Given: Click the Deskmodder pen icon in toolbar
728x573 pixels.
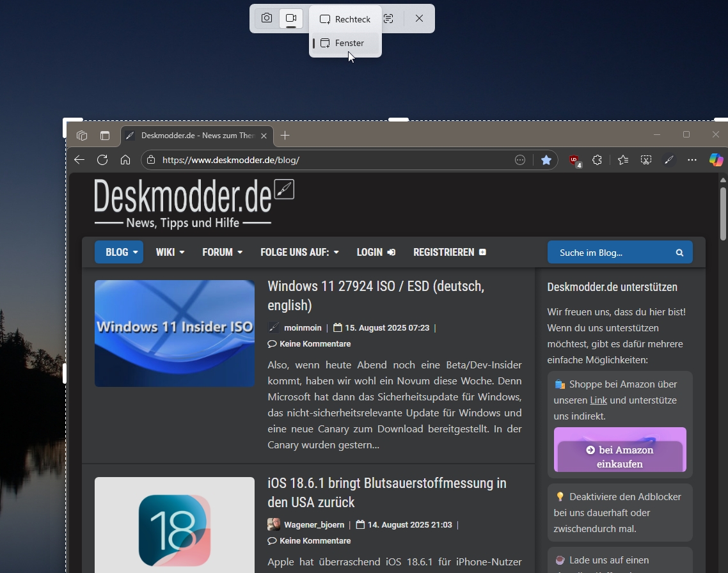Looking at the screenshot, I should click(x=669, y=160).
